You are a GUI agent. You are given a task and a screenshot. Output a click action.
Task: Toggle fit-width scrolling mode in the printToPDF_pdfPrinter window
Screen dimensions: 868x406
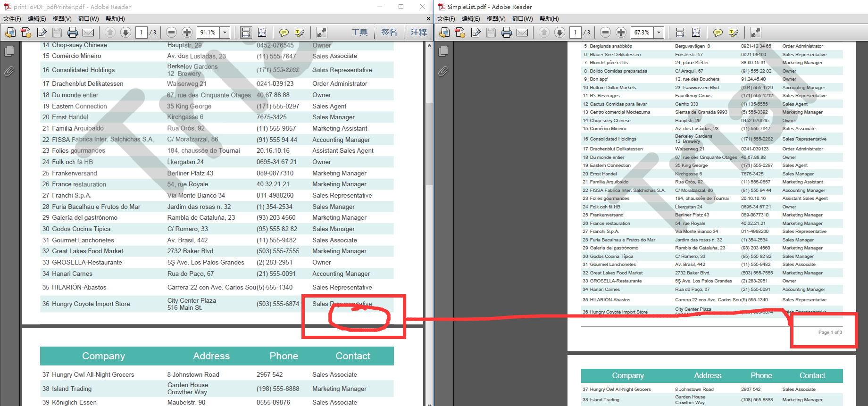click(246, 33)
